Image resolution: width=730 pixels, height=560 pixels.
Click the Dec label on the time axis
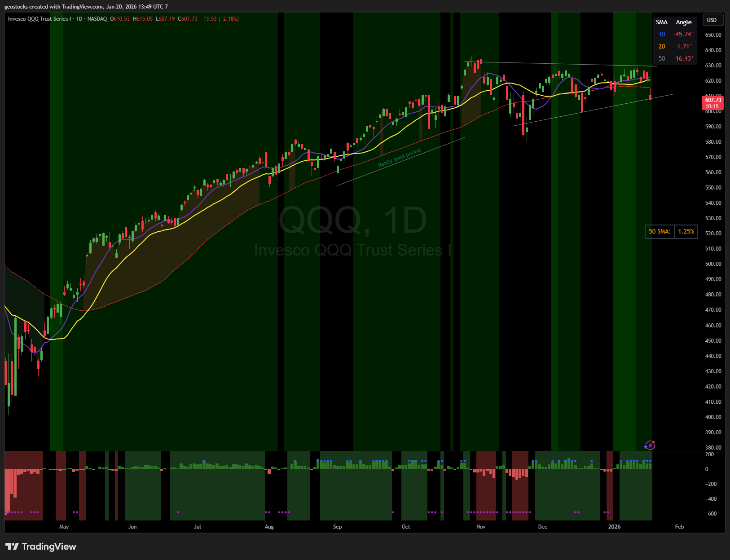542,527
